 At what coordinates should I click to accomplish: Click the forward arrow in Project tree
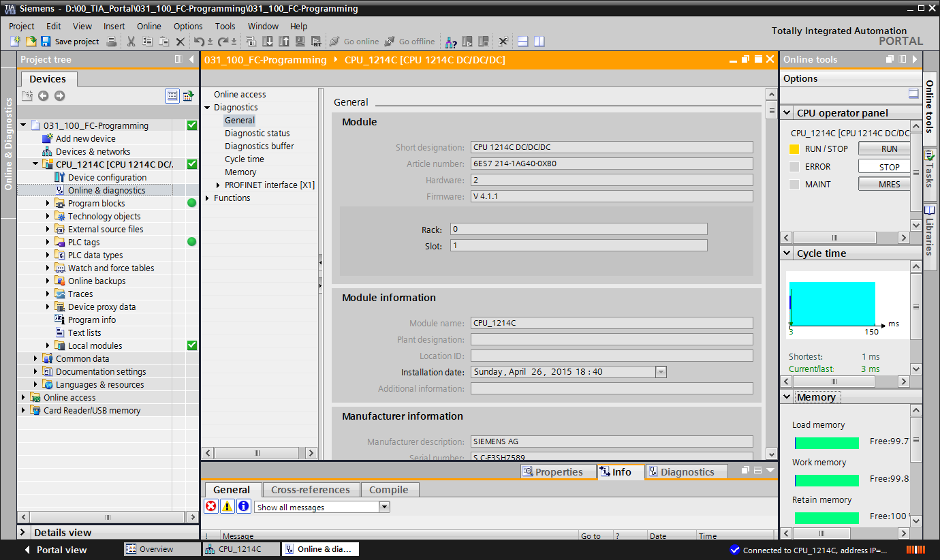click(60, 96)
